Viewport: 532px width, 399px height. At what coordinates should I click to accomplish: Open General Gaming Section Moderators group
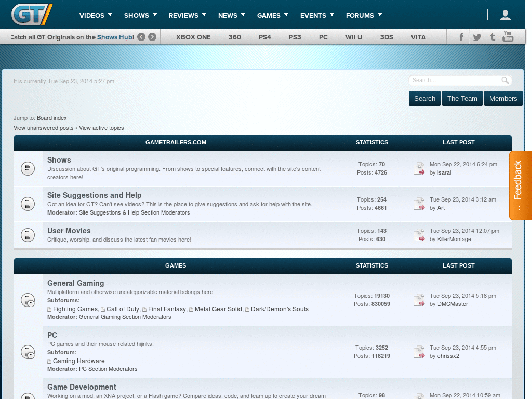[125, 317]
